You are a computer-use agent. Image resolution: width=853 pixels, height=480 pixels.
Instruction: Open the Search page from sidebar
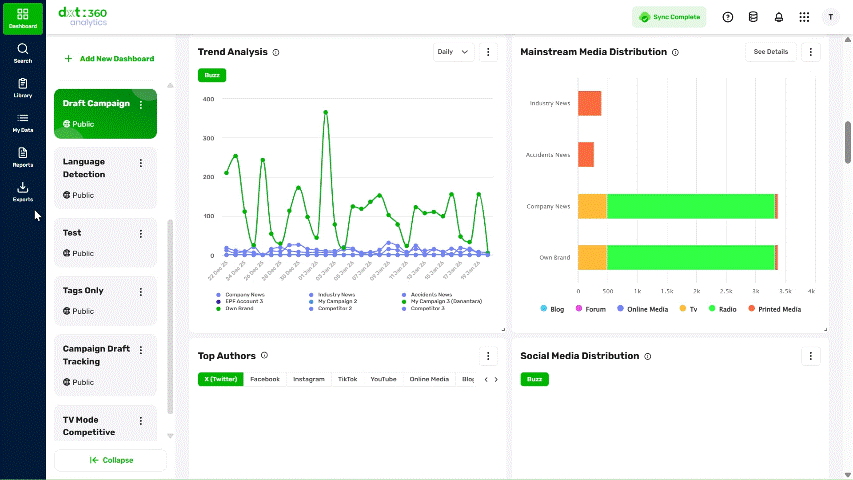23,53
